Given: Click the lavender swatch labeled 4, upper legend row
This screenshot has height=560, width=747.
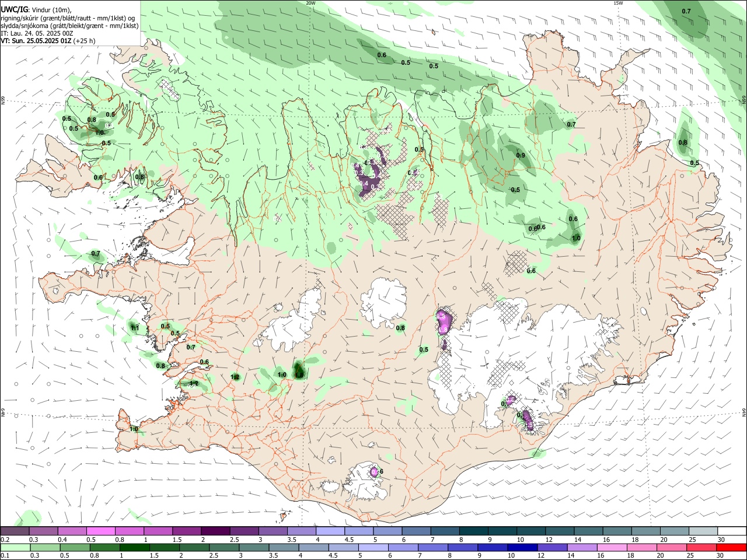Looking at the screenshot, I should (x=330, y=531).
